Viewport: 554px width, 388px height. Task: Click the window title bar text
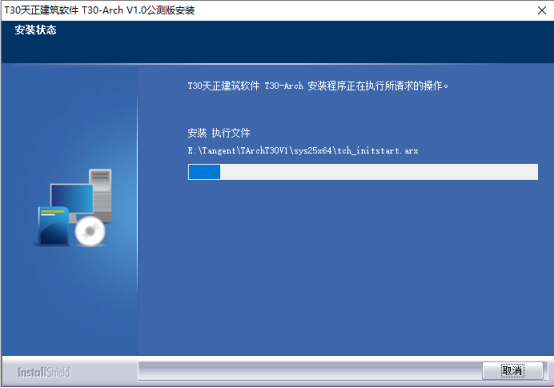(99, 10)
